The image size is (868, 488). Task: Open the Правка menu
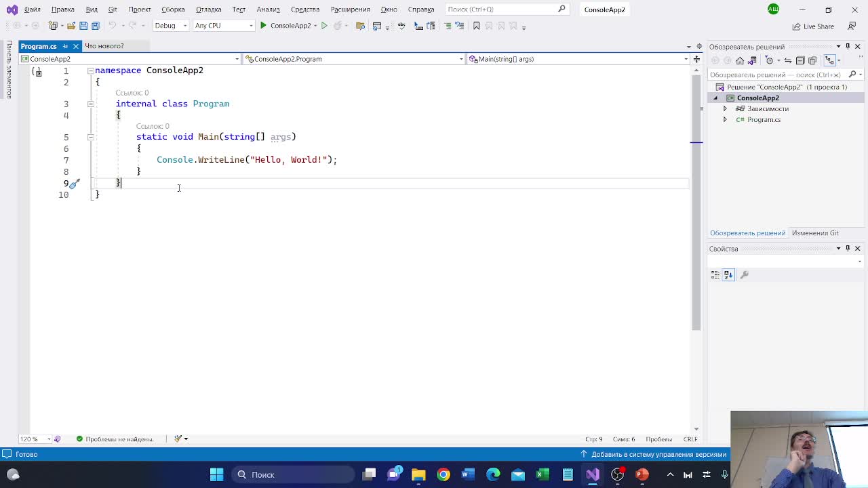63,9
